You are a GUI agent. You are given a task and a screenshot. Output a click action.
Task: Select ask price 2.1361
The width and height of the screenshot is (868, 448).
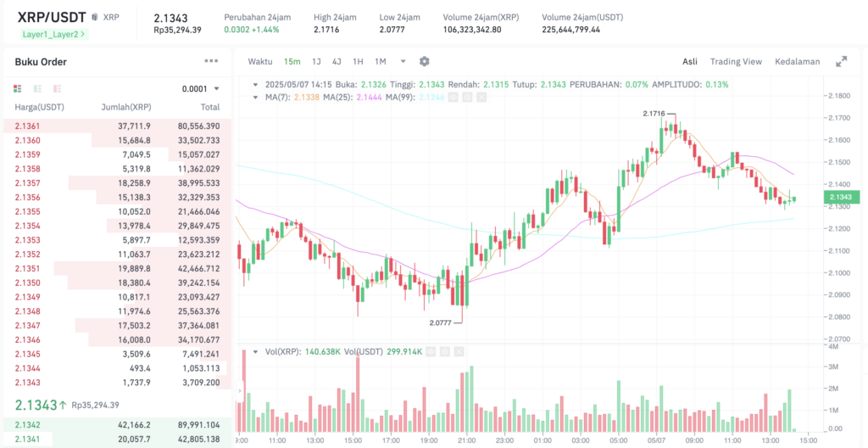click(x=27, y=126)
